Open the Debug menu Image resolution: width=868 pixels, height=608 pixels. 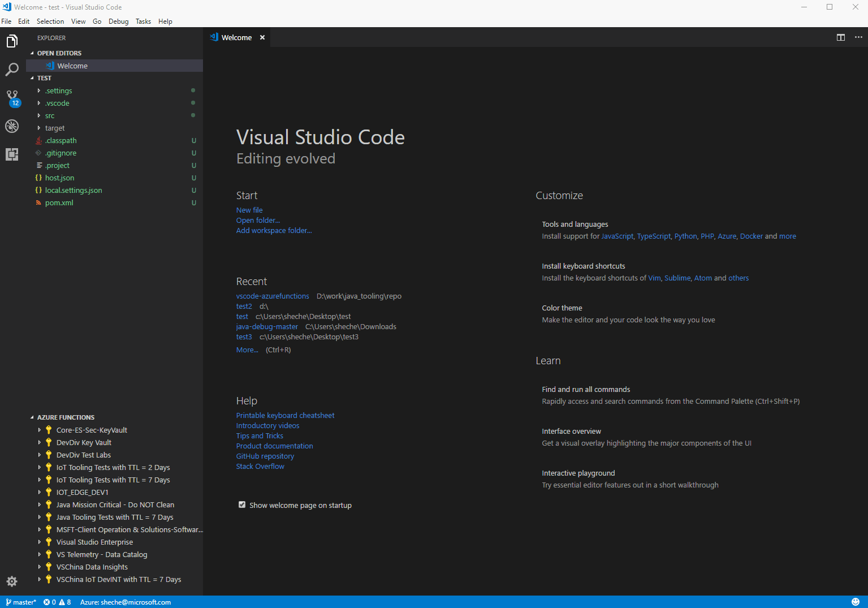pyautogui.click(x=119, y=21)
